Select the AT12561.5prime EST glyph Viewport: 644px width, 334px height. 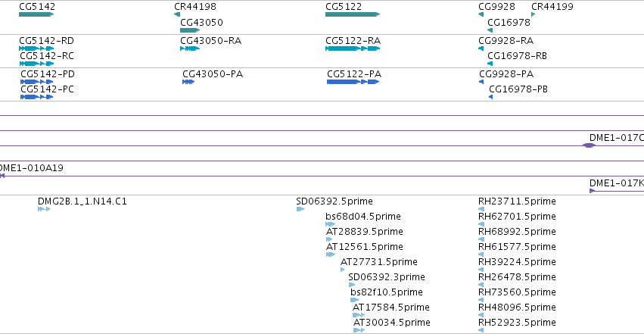[331, 254]
